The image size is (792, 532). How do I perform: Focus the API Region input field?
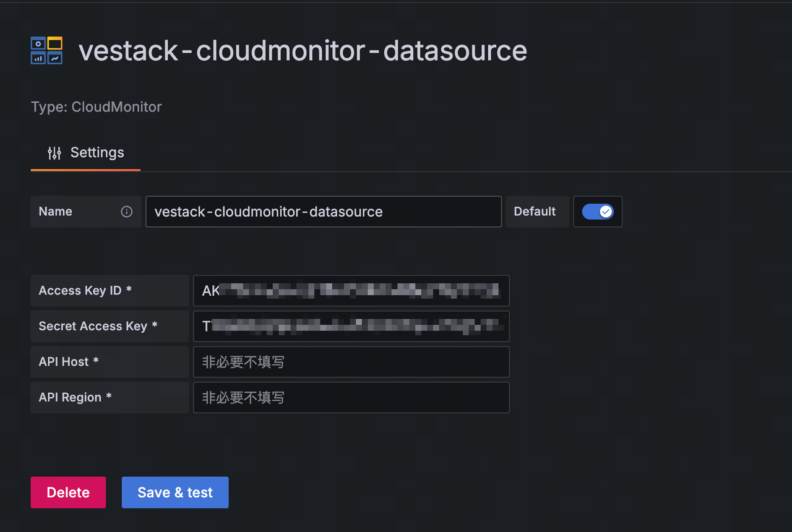(x=351, y=397)
